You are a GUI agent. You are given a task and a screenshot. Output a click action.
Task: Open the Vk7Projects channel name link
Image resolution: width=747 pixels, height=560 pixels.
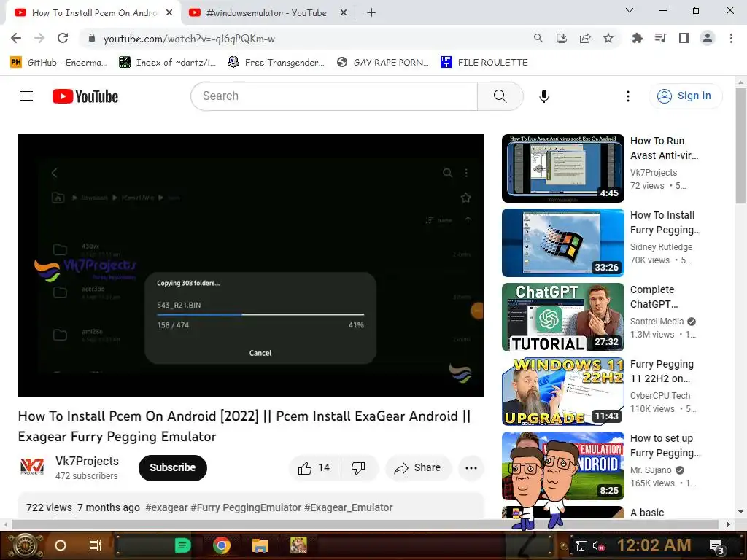point(87,462)
